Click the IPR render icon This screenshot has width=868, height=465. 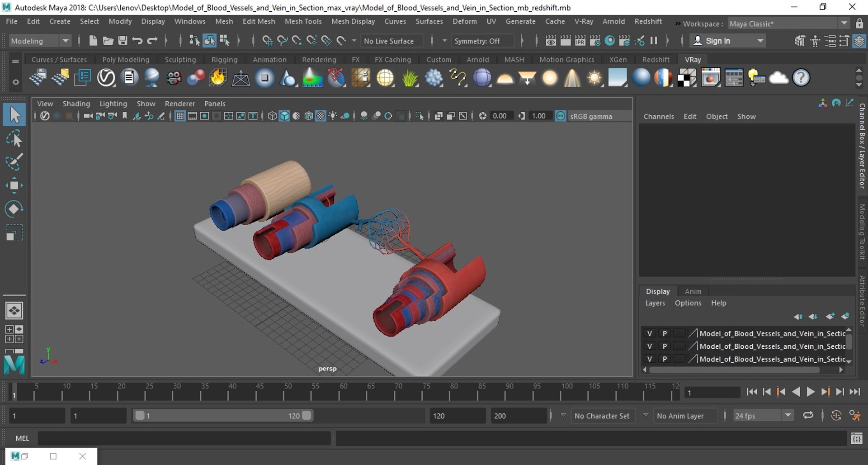click(580, 41)
